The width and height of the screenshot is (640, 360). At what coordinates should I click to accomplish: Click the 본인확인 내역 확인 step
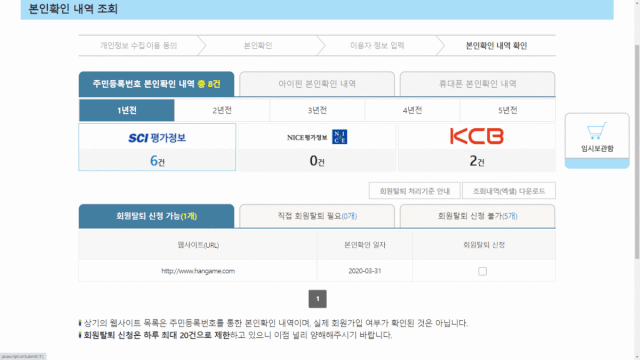(496, 46)
